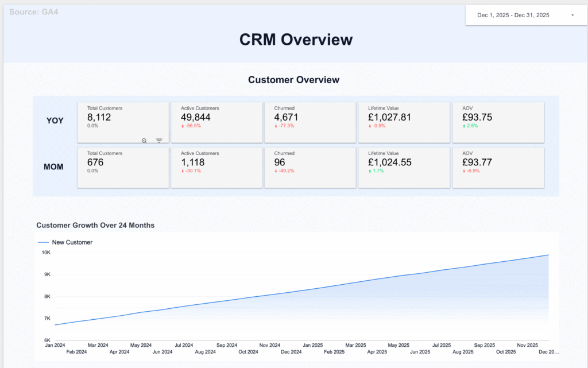Select the YOY Active Customers value 49,844
The width and height of the screenshot is (588, 368).
coord(195,117)
